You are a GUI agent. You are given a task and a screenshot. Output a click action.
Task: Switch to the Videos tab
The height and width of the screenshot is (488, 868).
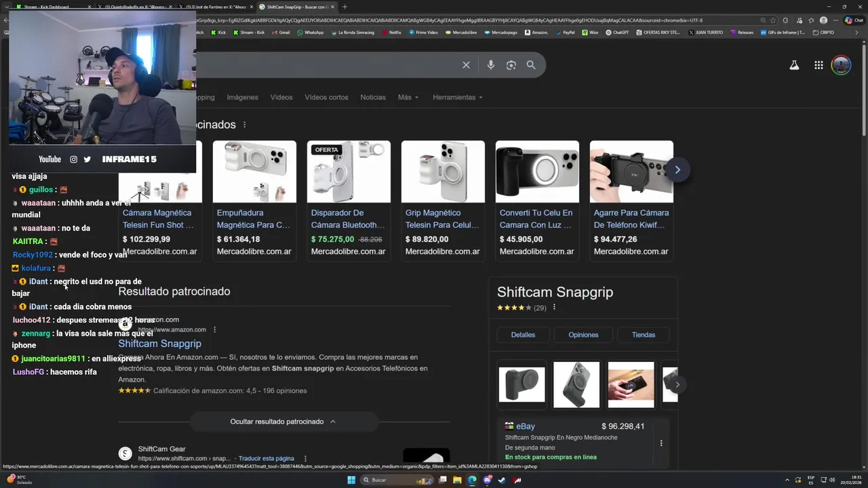(281, 98)
